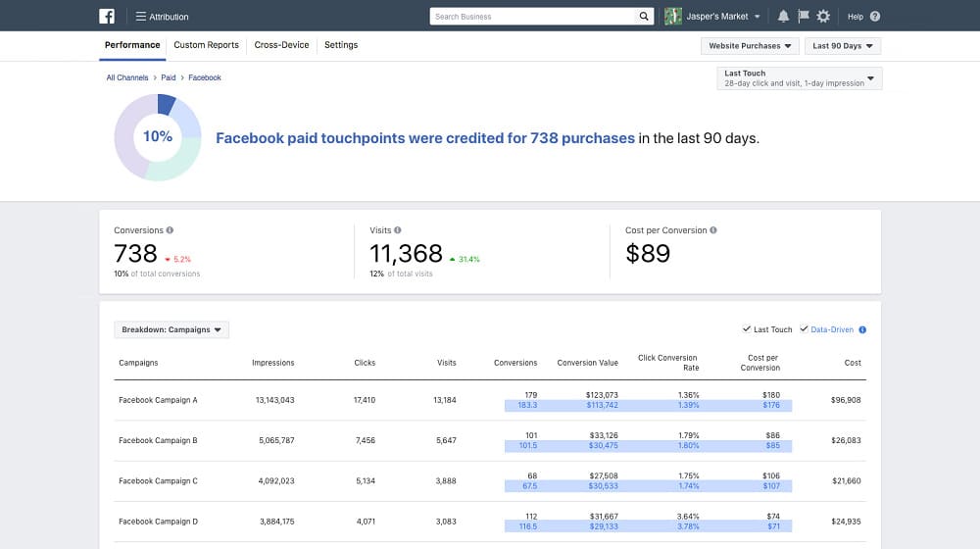Go to Paid breadcrumb link

(x=169, y=77)
